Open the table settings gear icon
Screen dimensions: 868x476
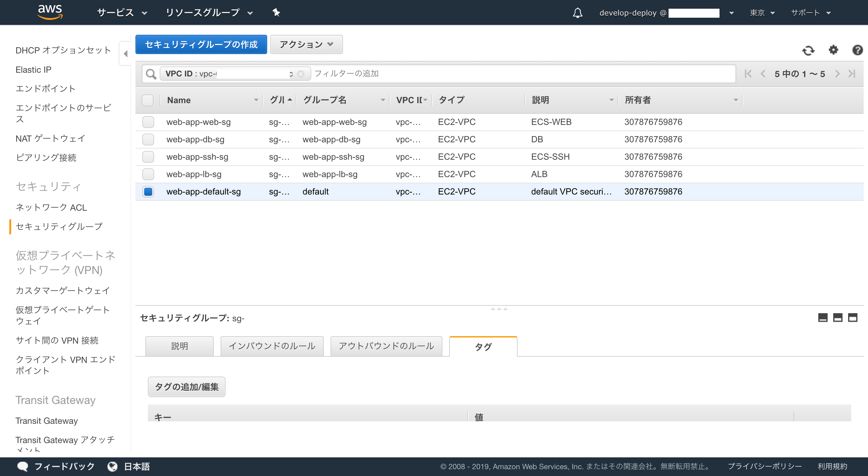click(833, 50)
